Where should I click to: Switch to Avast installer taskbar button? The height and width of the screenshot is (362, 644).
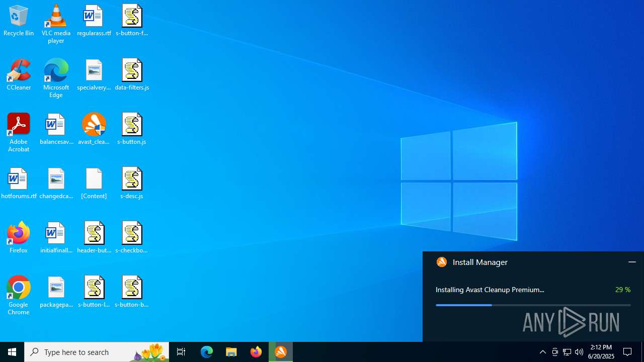(281, 352)
